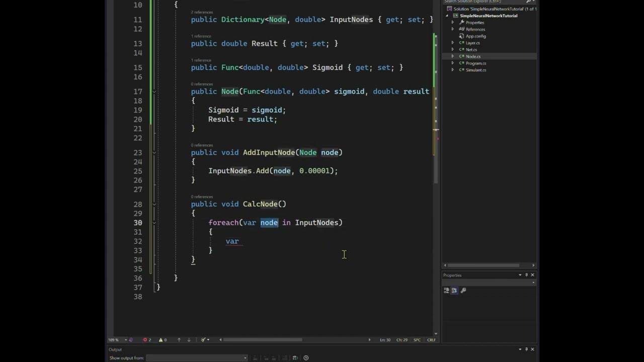This screenshot has height=362, width=644.
Task: Click the SPC indicator in status bar
Action: 417,340
